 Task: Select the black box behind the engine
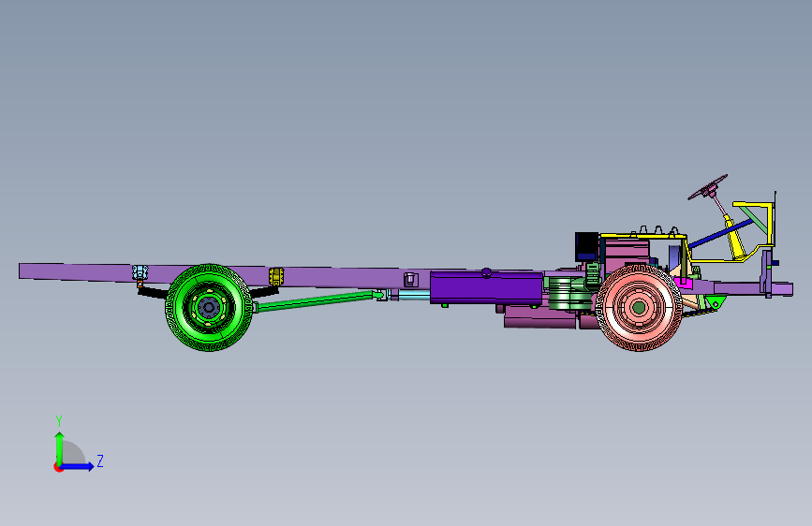(x=586, y=246)
